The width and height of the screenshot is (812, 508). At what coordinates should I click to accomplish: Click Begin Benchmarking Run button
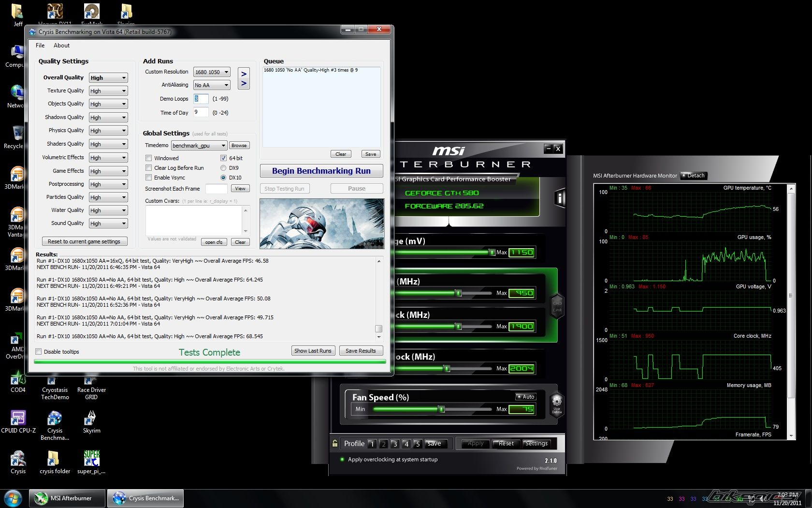coord(321,171)
